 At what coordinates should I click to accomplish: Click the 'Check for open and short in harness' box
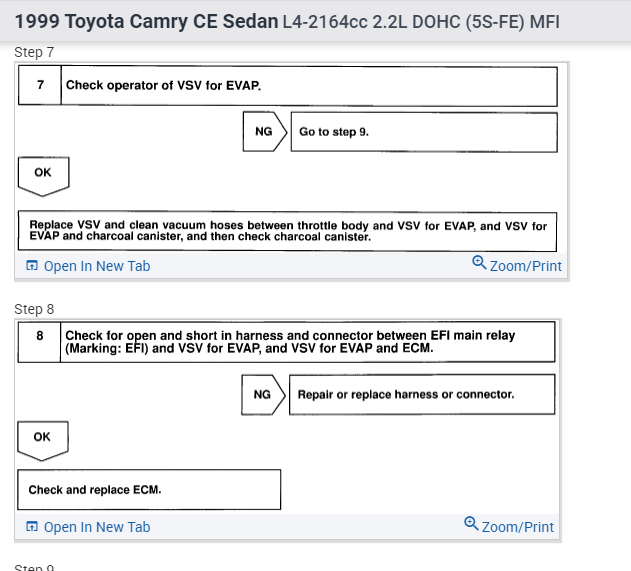coord(307,342)
